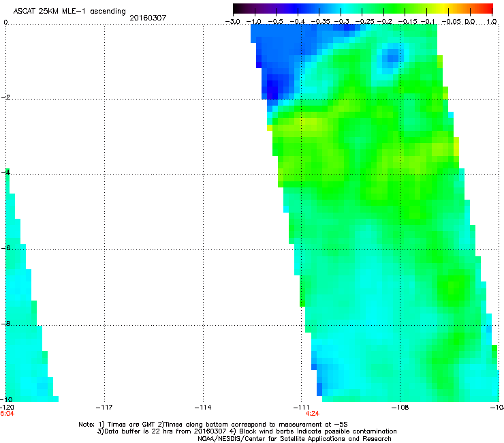Click the -0.2 color scale label

point(385,22)
